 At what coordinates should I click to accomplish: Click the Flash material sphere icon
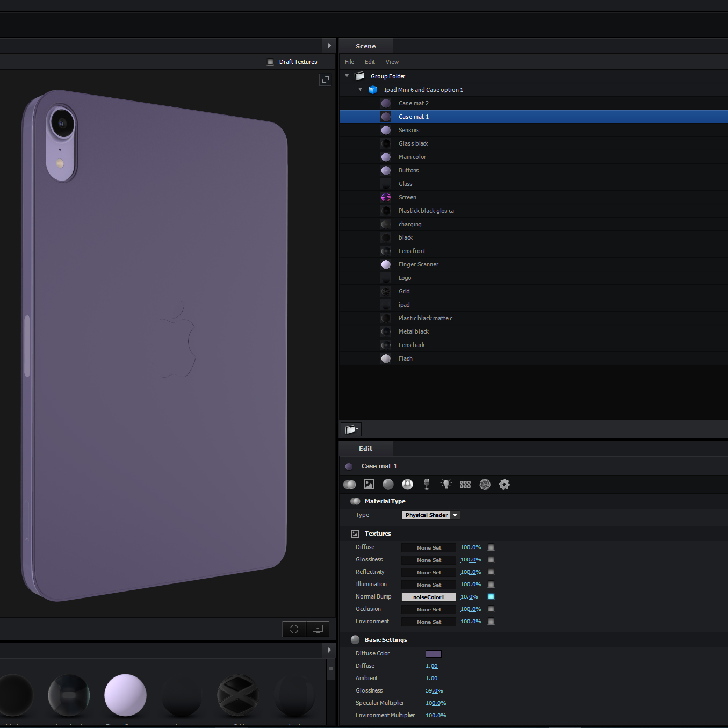[x=386, y=358]
